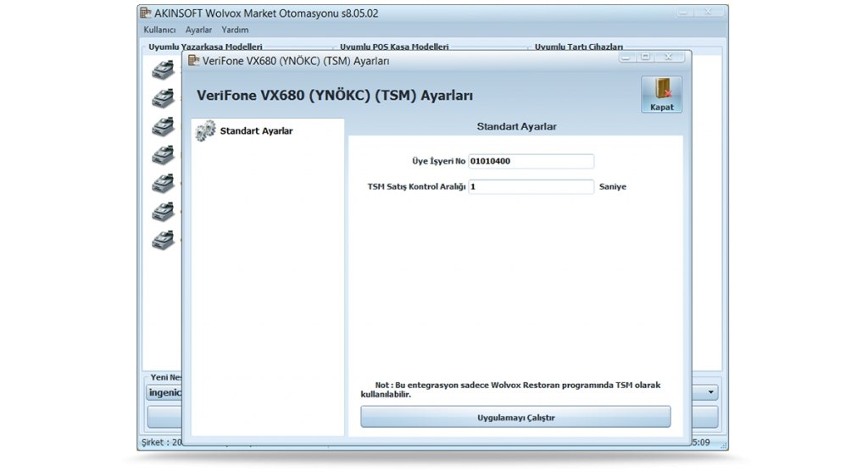
Task: Click the Uygulamayı Çalıştır button
Action: click(515, 417)
